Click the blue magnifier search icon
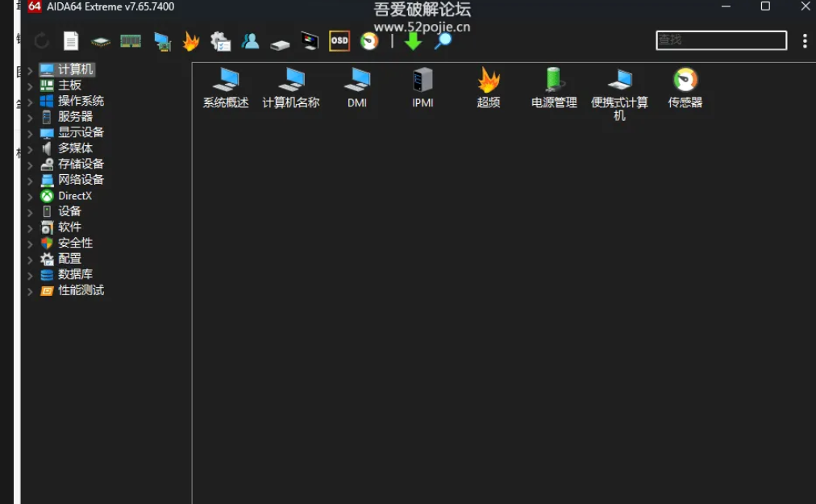The width and height of the screenshot is (816, 504). [443, 41]
